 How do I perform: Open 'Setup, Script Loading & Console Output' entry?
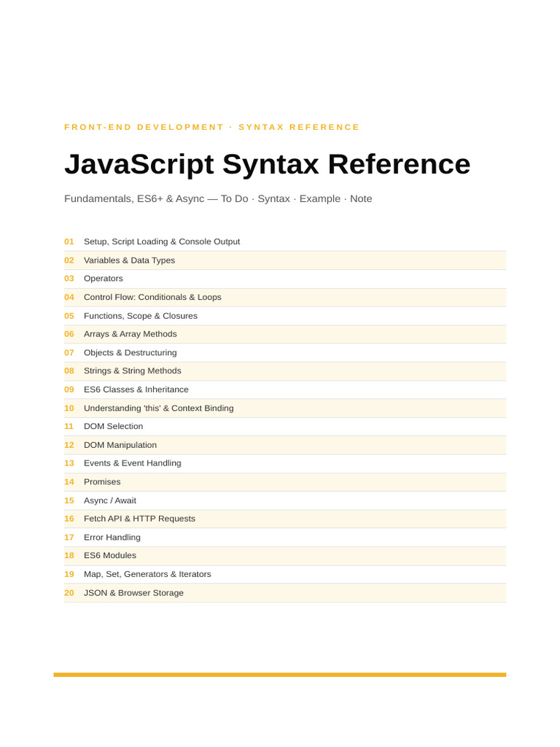click(x=285, y=241)
